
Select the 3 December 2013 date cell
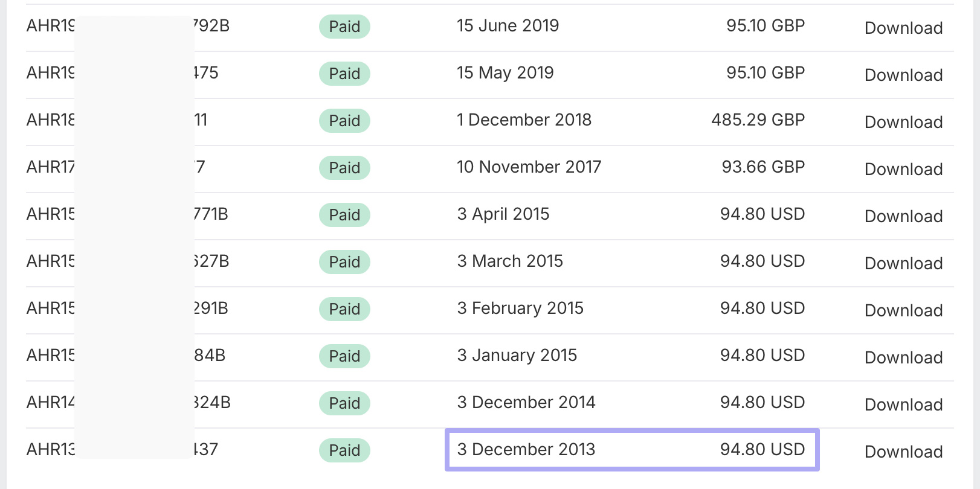coord(526,450)
